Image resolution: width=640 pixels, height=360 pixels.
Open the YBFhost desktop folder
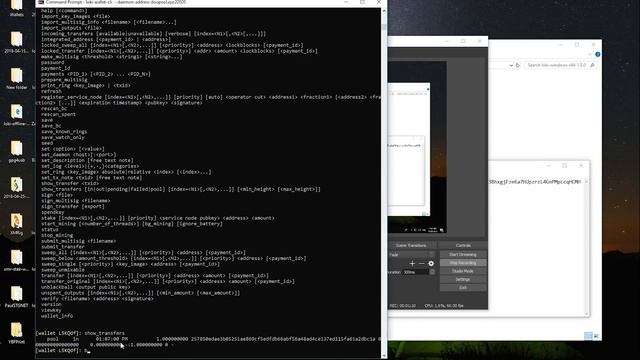tap(17, 333)
